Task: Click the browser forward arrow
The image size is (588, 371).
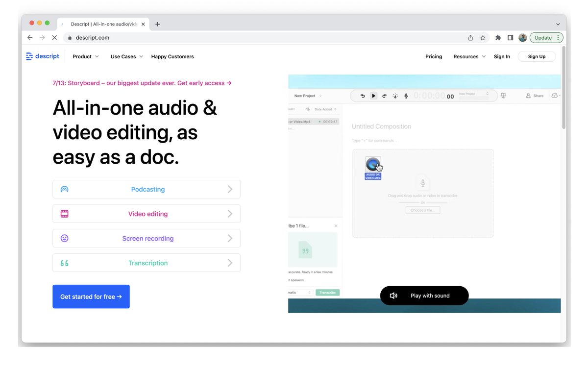Action: (42, 38)
